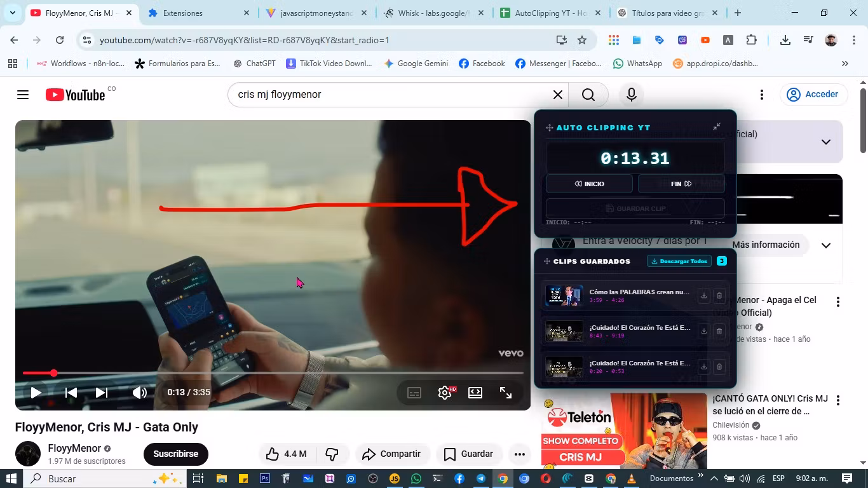The height and width of the screenshot is (488, 868).
Task: Bookmark this page with the star
Action: point(582,40)
